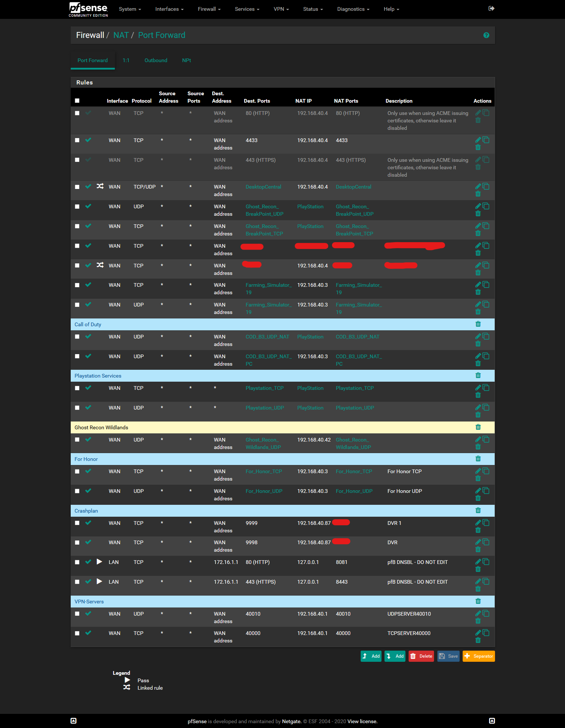Switch to the NPt tab
This screenshot has height=728, width=565.
click(186, 60)
